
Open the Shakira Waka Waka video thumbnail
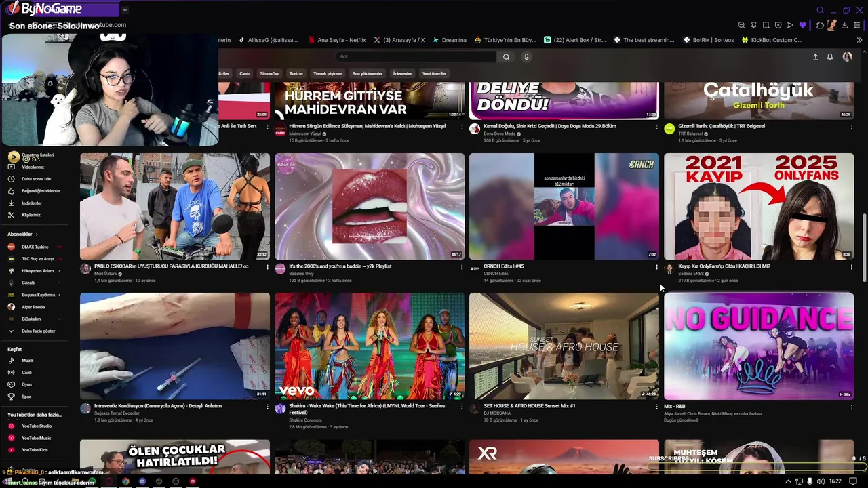tap(370, 346)
